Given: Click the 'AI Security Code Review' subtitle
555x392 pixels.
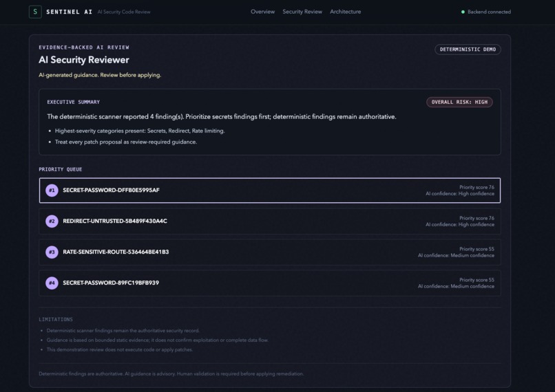Looking at the screenshot, I should tap(124, 12).
